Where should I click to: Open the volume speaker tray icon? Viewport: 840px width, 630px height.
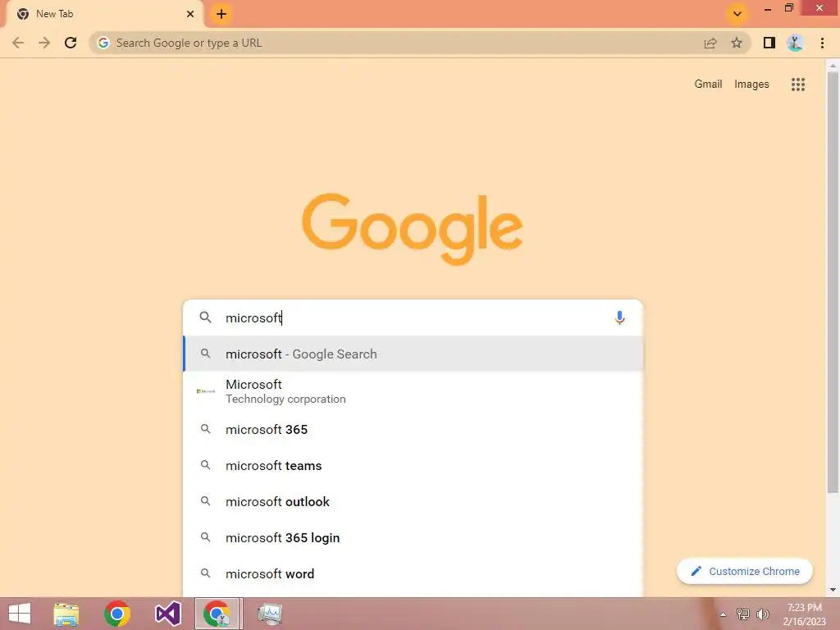pyautogui.click(x=762, y=614)
